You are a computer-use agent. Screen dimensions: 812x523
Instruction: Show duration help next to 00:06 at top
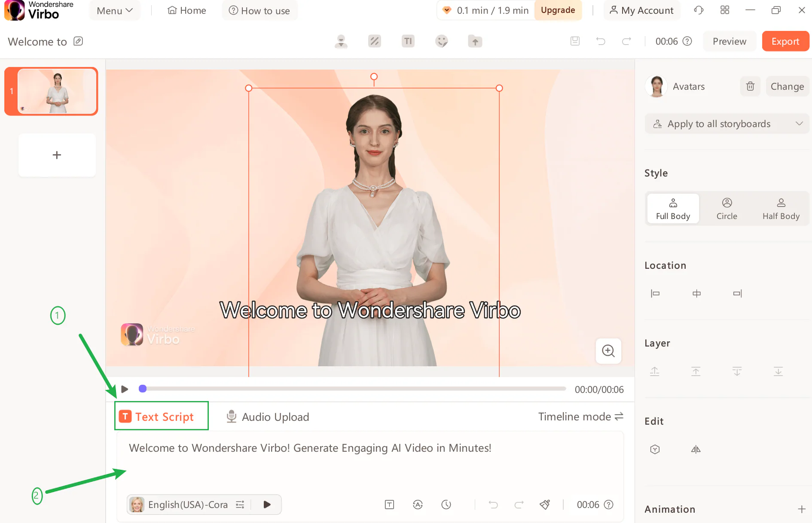(x=687, y=41)
